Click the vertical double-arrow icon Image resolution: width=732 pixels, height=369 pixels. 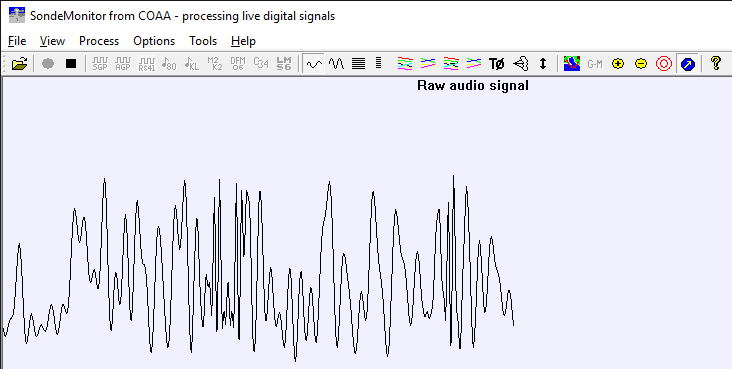coord(542,64)
